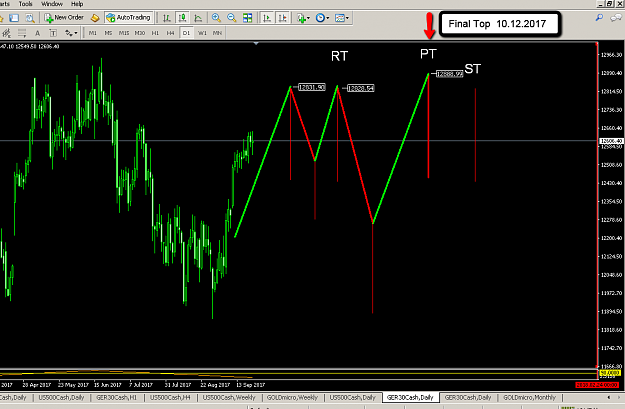Open the Data Window panel icon
The height and width of the screenshot is (409, 625).
coord(14,18)
